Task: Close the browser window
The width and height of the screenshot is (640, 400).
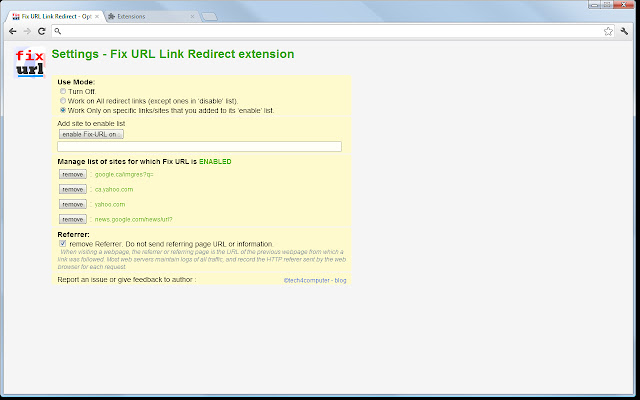Action: 623,4
